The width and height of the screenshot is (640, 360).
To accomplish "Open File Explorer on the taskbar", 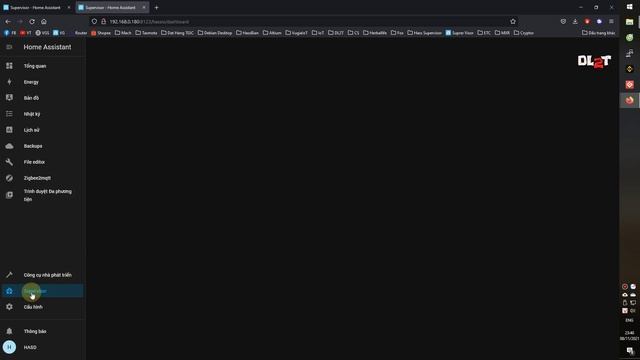I will point(629,22).
